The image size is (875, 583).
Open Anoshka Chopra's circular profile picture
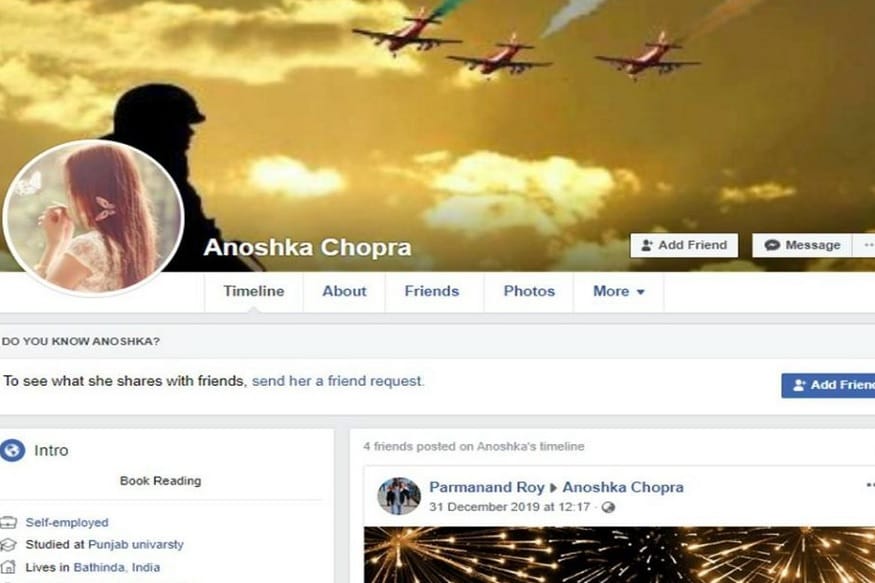tap(93, 218)
